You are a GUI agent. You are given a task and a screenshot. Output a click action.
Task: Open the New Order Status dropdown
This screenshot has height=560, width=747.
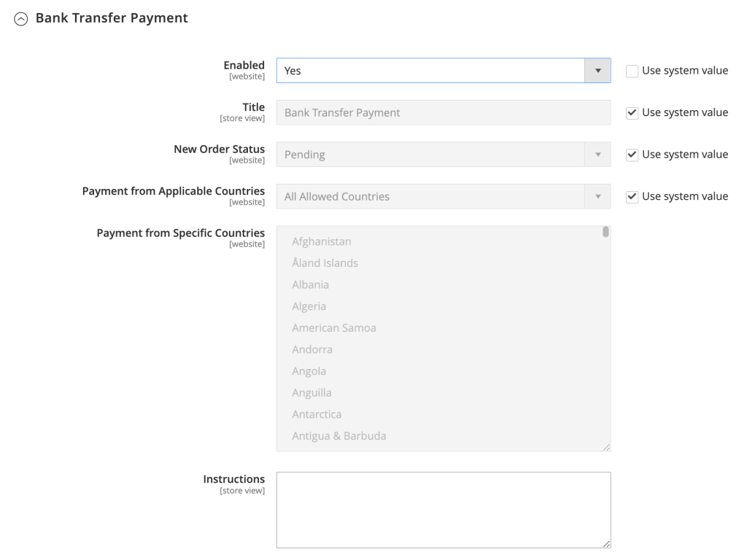pos(438,154)
